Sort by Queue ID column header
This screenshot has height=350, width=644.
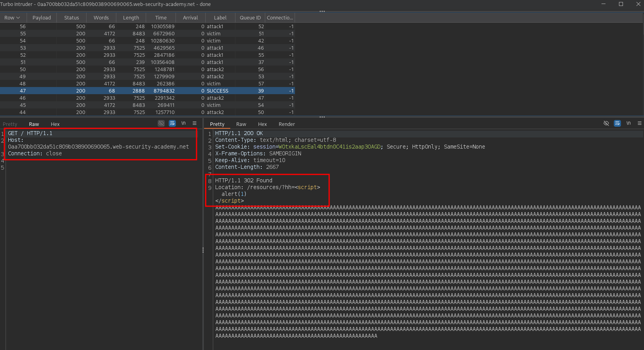[250, 18]
